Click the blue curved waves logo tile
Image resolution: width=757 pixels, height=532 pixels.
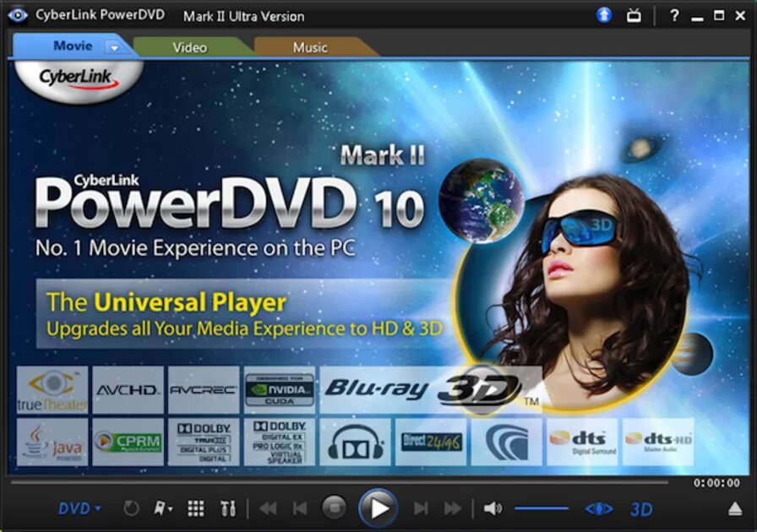point(507,442)
